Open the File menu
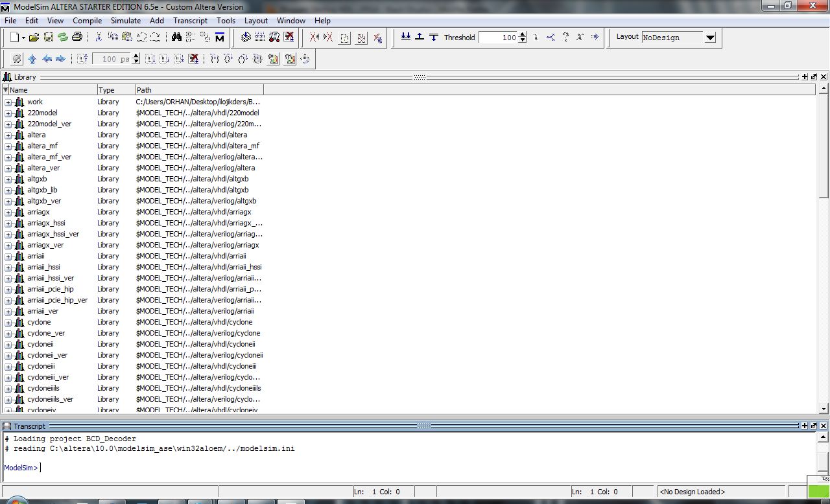Screen dimensions: 830x504 click(10, 21)
